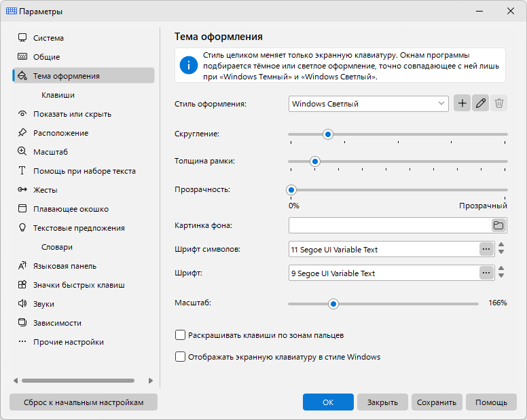
Task: Click the keyboard icon beside Общие
Action: (22, 56)
